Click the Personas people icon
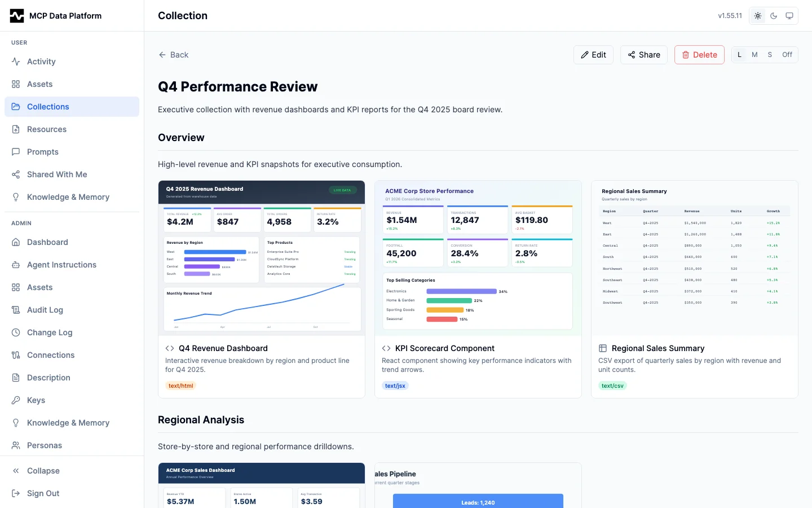The image size is (812, 508). point(16,445)
